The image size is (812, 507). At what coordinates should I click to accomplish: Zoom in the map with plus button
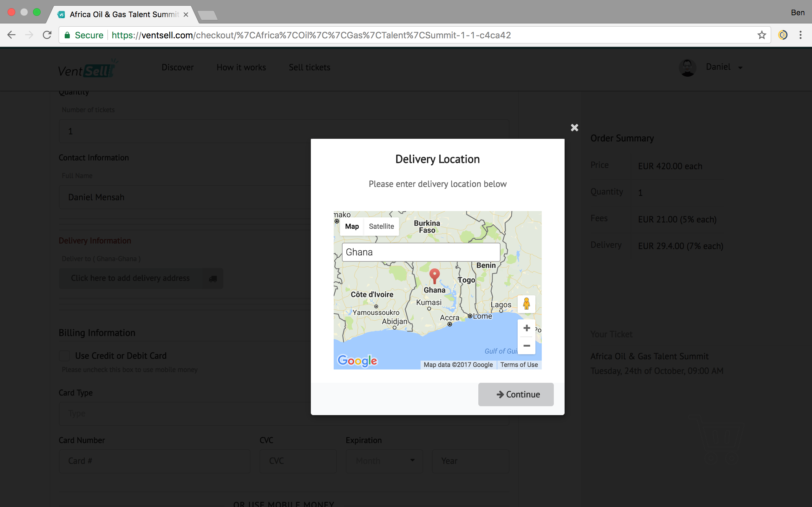point(527,328)
